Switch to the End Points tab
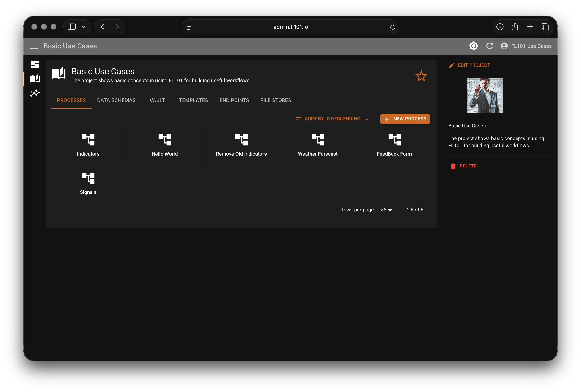This screenshot has height=392, width=581. point(234,100)
